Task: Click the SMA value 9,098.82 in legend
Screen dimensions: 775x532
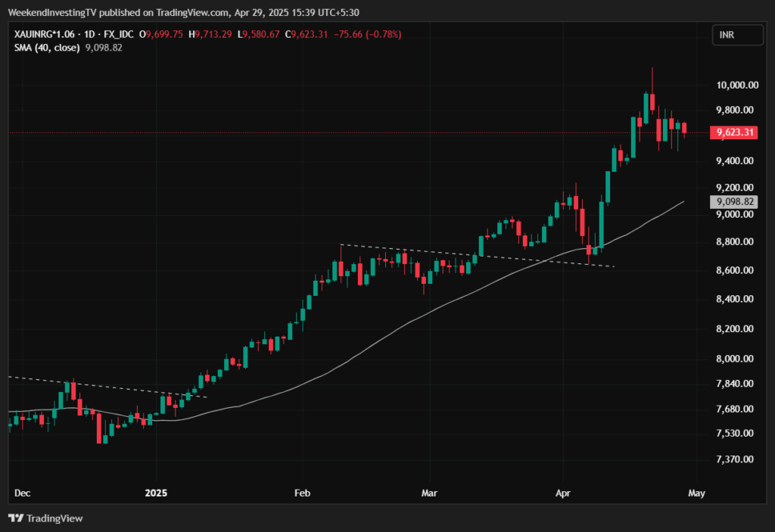Action: 104,48
